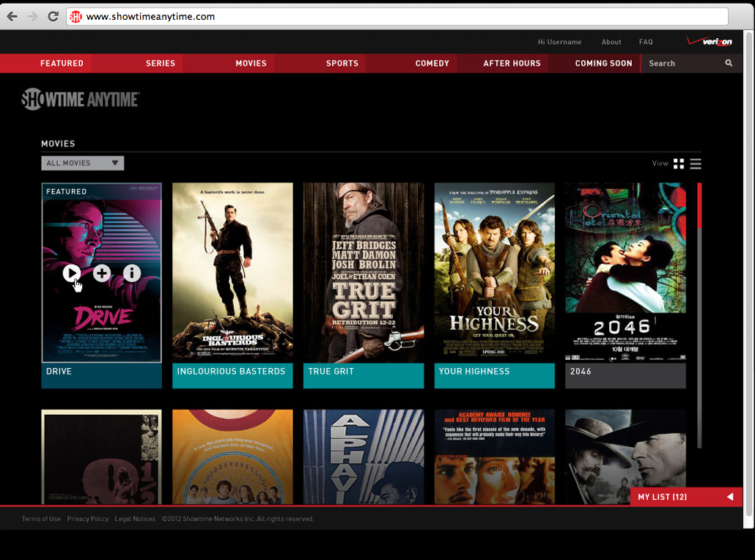Switch to grid view

point(679,163)
